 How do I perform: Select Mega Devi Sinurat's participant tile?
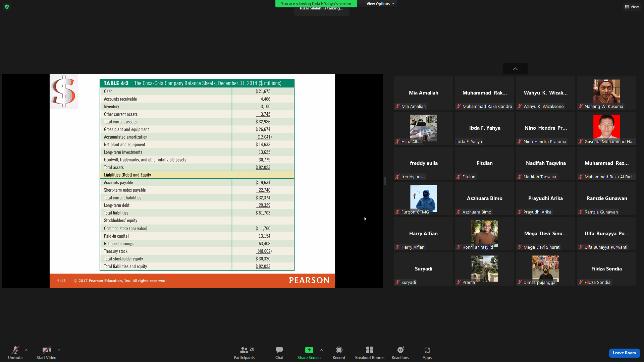tap(546, 234)
